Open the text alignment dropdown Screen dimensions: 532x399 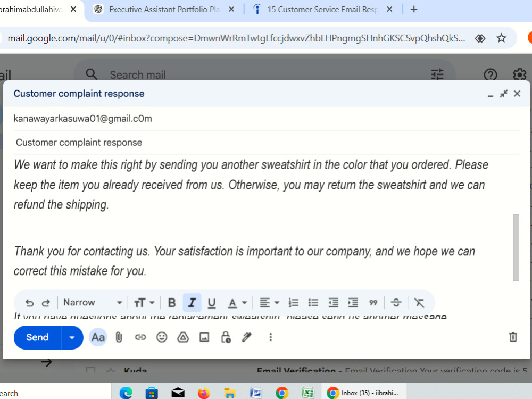269,303
